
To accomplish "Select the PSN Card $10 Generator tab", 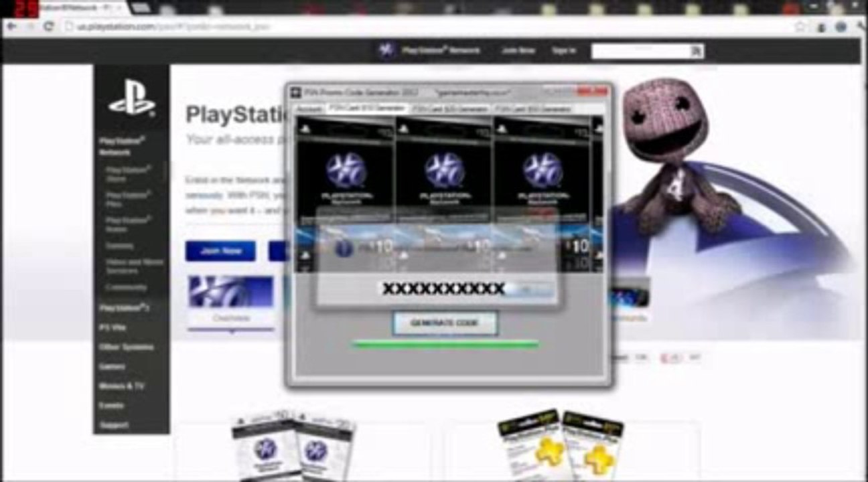I will (x=367, y=108).
